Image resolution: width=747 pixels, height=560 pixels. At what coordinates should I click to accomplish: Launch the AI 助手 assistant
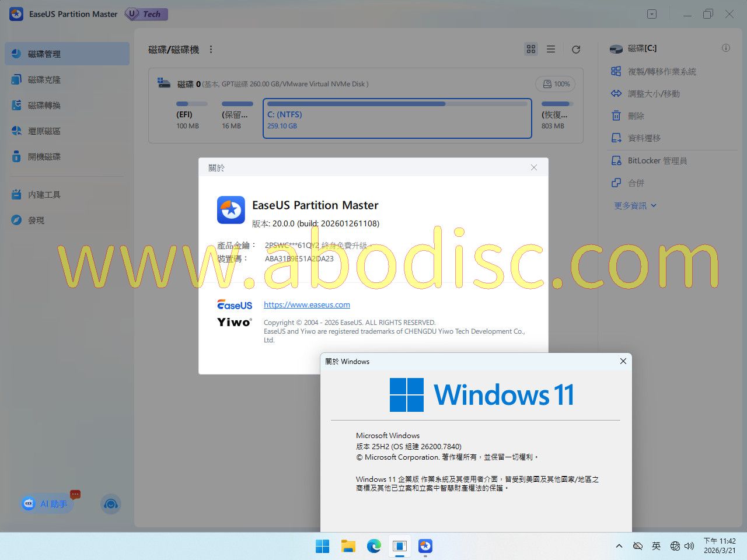[x=47, y=503]
